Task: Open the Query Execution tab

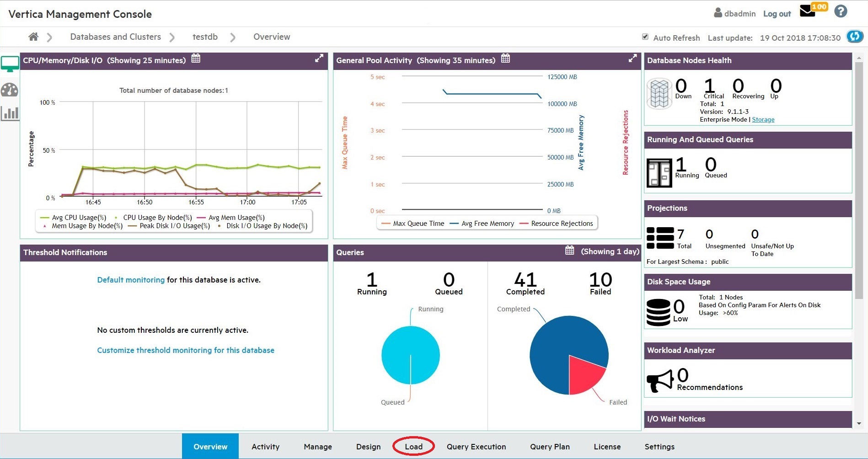Action: tap(476, 447)
